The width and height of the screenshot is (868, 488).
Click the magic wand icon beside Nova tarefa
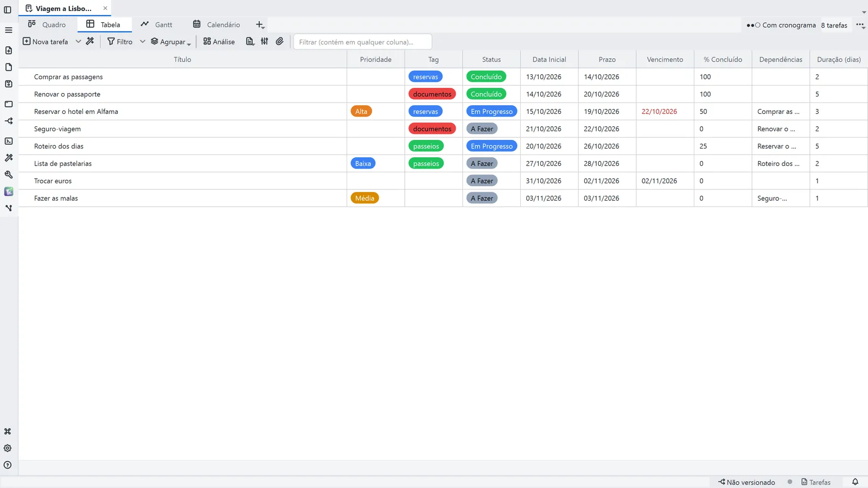(90, 41)
